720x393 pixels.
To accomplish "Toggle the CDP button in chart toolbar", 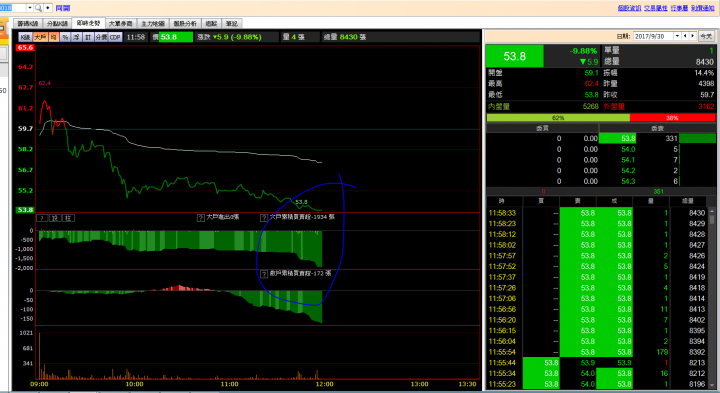I will click(x=115, y=37).
